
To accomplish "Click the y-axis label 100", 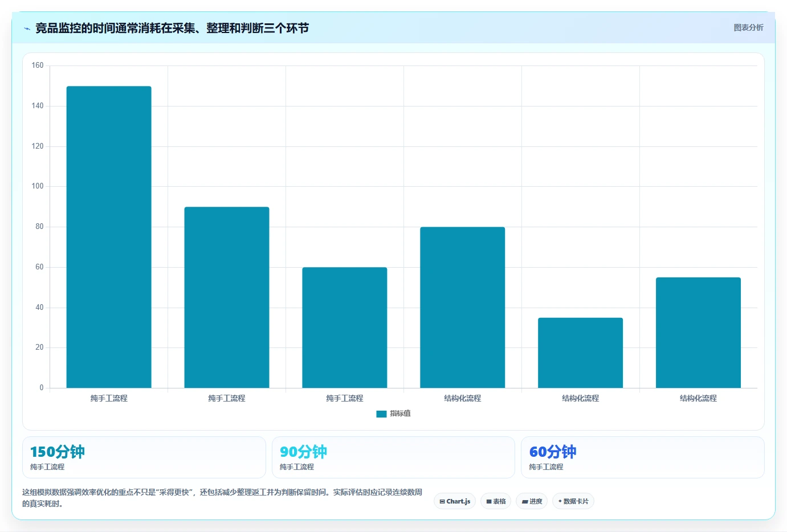I will point(38,186).
